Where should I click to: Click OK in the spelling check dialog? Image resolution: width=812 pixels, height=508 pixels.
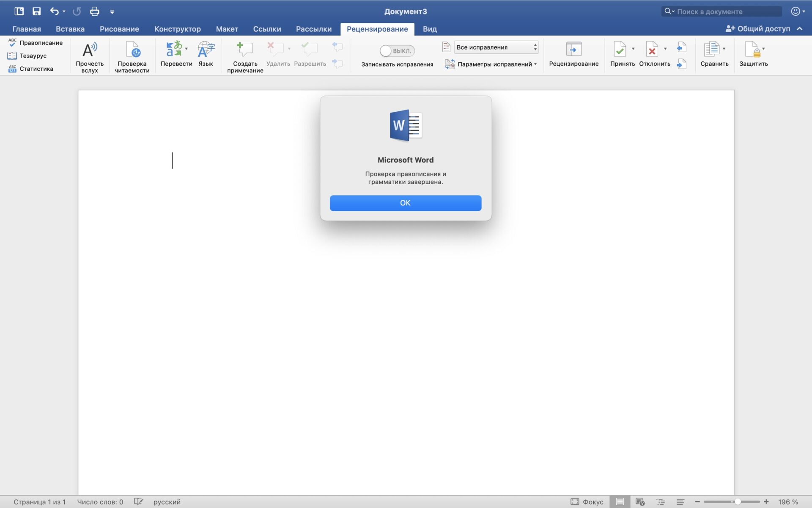(405, 203)
